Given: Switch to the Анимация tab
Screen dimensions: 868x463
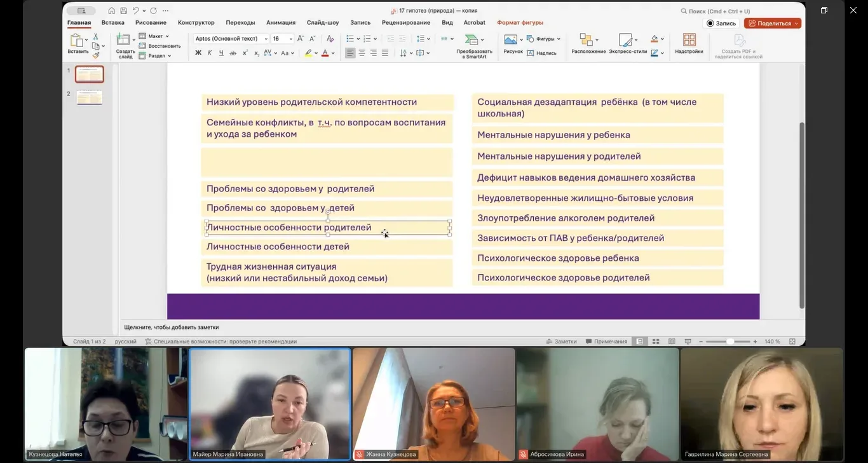Looking at the screenshot, I should pyautogui.click(x=280, y=22).
